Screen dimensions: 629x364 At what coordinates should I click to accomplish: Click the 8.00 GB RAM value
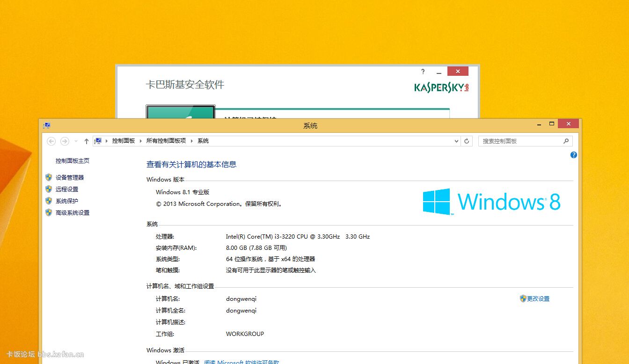tap(256, 248)
